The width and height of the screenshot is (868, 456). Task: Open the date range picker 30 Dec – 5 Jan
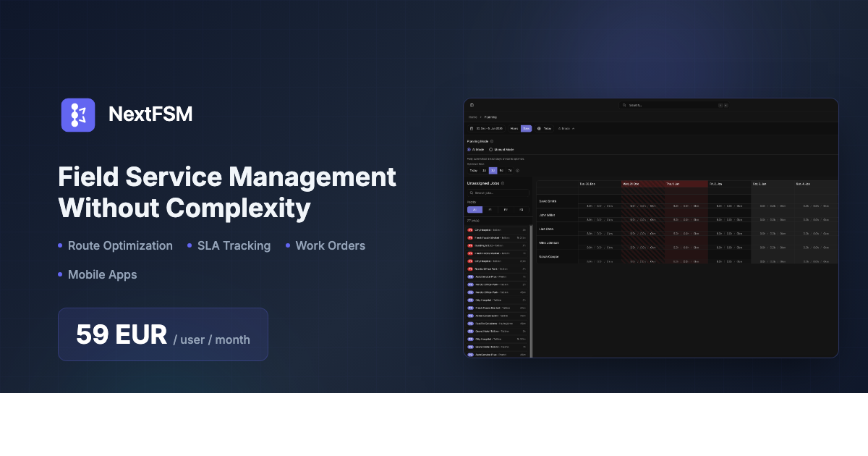tap(486, 128)
